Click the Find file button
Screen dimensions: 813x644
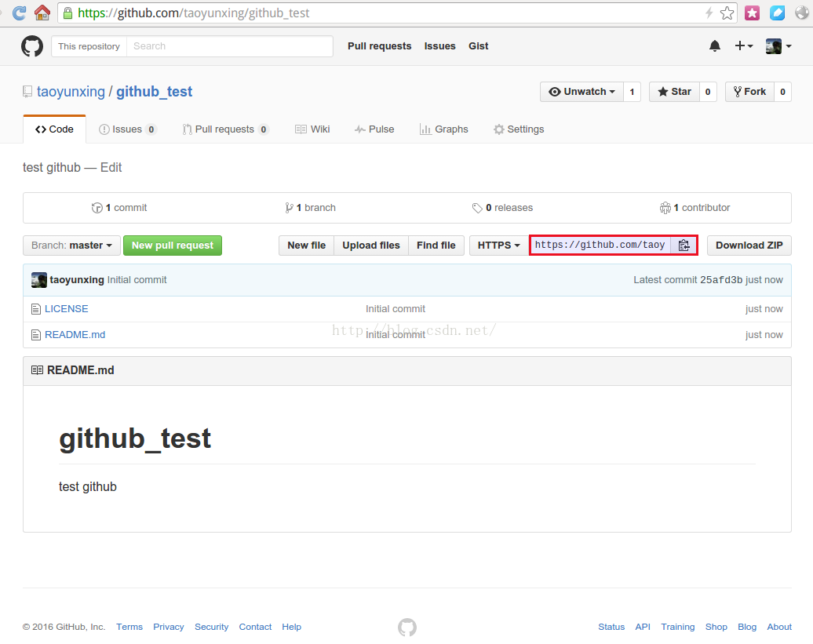click(436, 246)
